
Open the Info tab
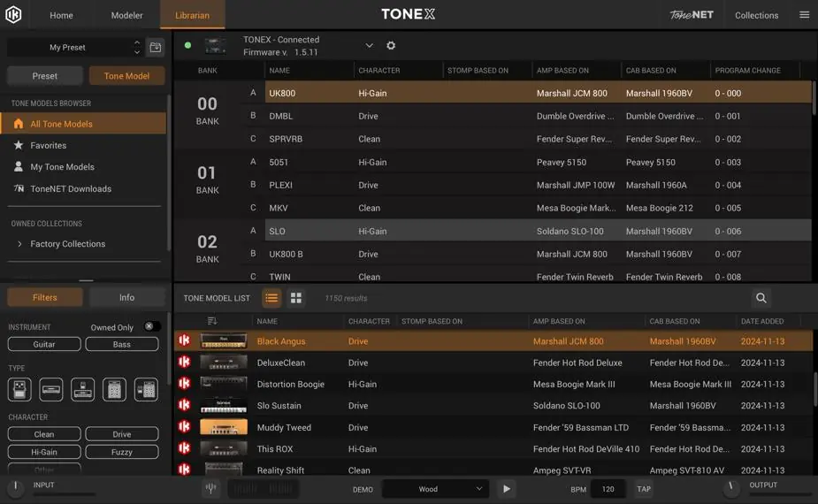click(126, 297)
